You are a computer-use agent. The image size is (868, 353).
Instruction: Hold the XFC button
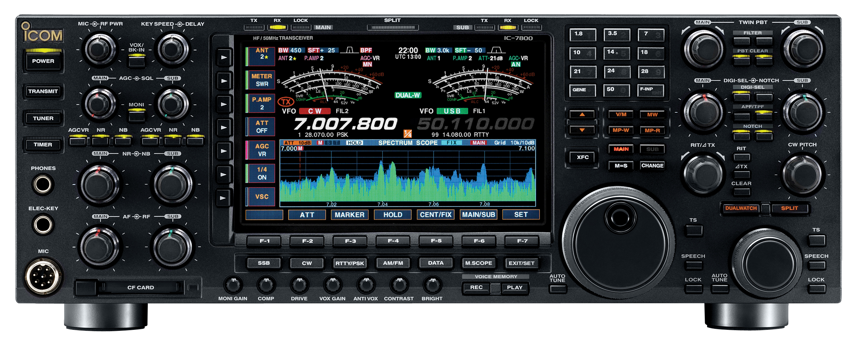coord(582,157)
